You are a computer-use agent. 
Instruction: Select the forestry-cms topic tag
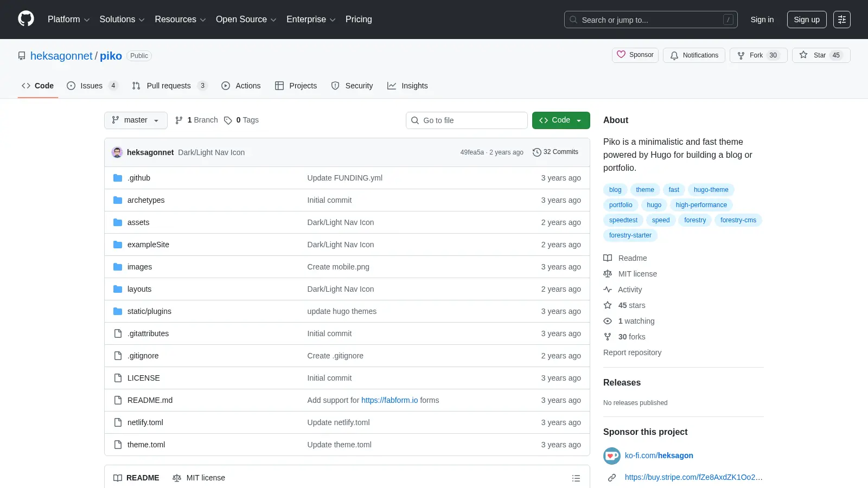tap(738, 220)
